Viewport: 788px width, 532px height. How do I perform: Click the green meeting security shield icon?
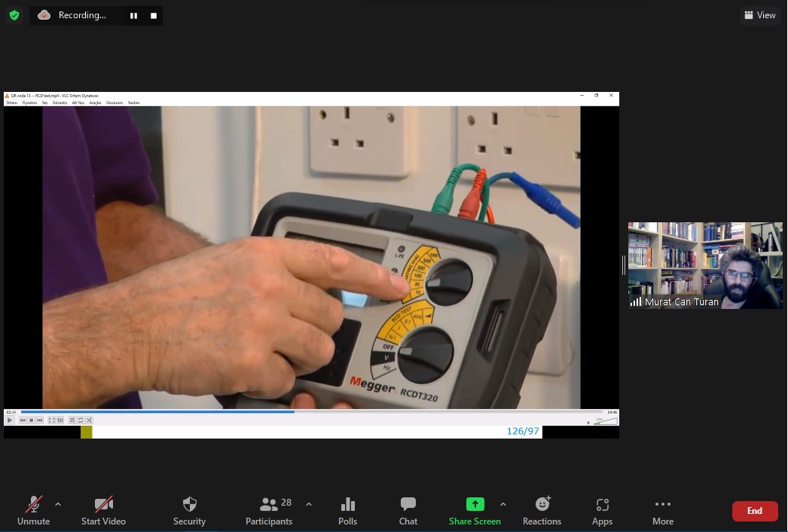[14, 15]
